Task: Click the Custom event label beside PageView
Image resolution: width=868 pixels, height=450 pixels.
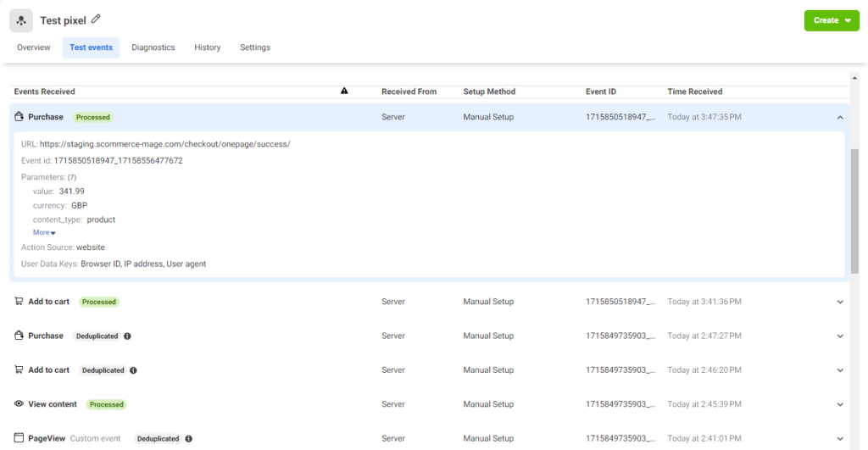Action: pyautogui.click(x=95, y=438)
